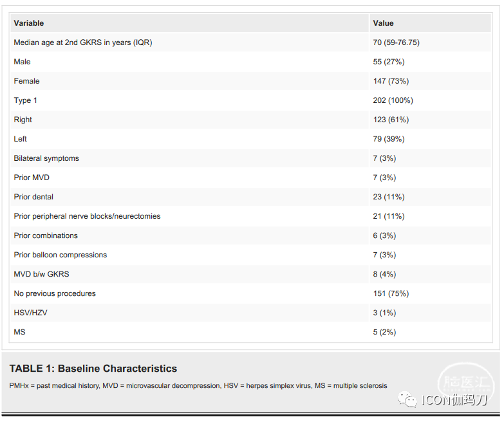504x422 pixels.
Task: Click the ICON伽玛刀 watermark text
Action: [x=455, y=400]
